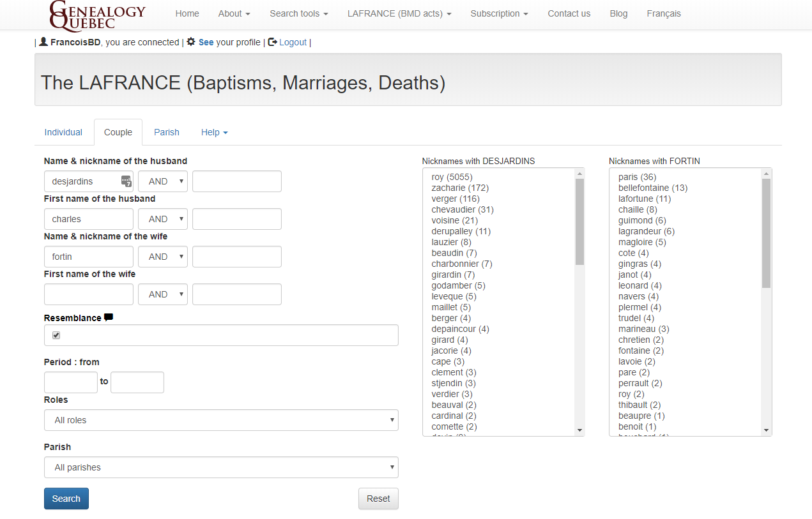Screen dimensions: 812x519
Task: Toggle the Resemblance checkbox
Action: pos(56,335)
